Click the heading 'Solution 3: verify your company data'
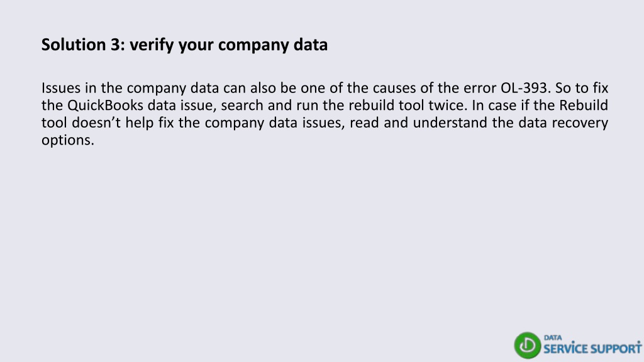The height and width of the screenshot is (362, 644). click(184, 45)
